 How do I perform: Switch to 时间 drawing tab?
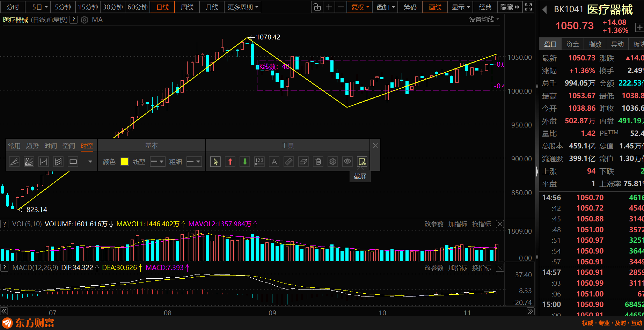pos(51,146)
